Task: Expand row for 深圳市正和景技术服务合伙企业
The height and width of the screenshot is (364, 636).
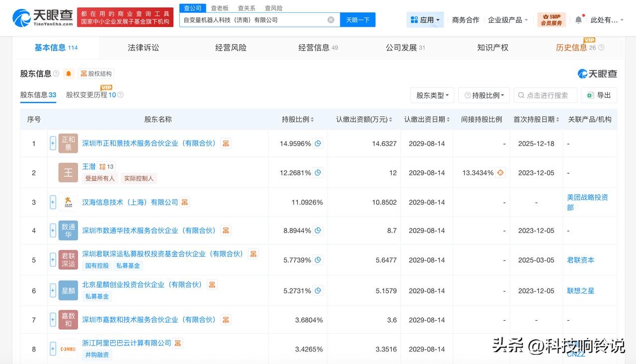Action: tap(53, 144)
